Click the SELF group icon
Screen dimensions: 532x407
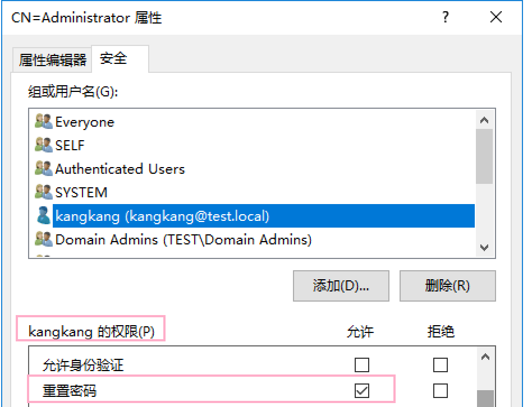(x=43, y=146)
